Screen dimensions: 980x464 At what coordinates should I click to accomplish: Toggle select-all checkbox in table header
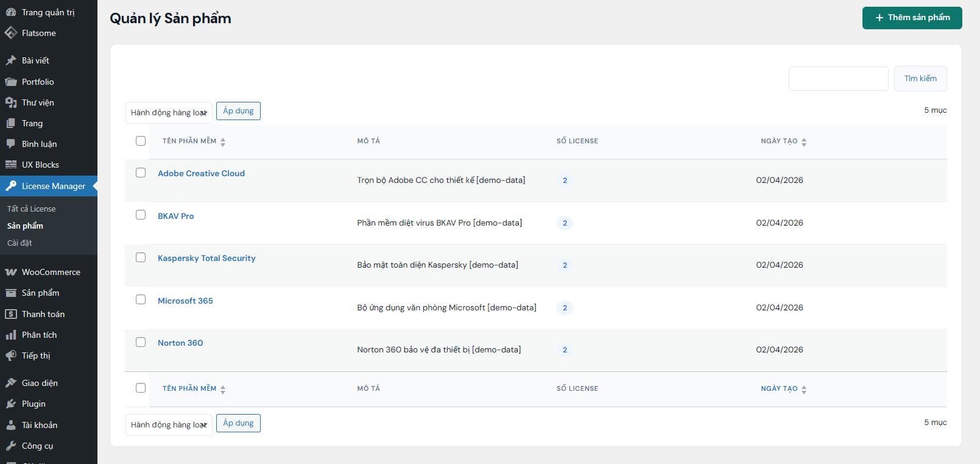coord(141,141)
